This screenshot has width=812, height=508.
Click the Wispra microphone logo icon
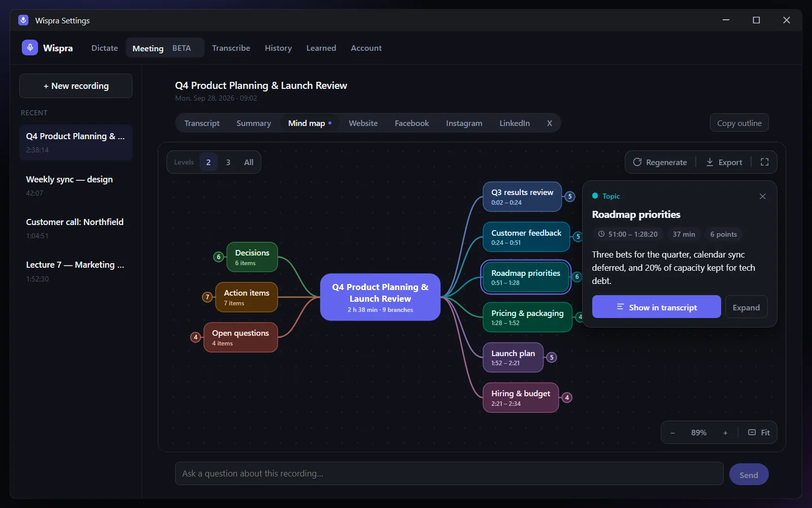30,48
